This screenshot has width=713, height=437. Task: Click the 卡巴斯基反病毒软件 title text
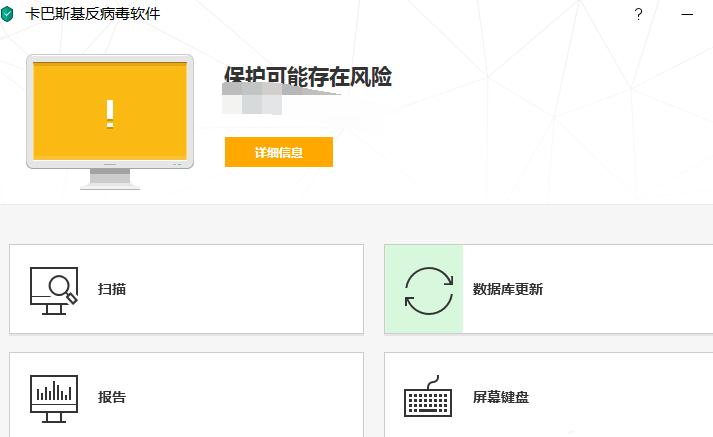point(93,14)
